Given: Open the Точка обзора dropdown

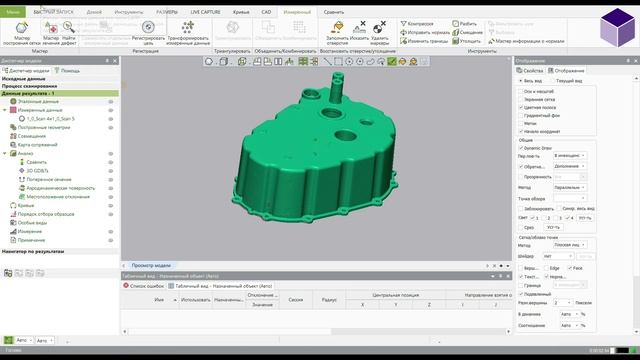Looking at the screenshot, I should point(570,198).
